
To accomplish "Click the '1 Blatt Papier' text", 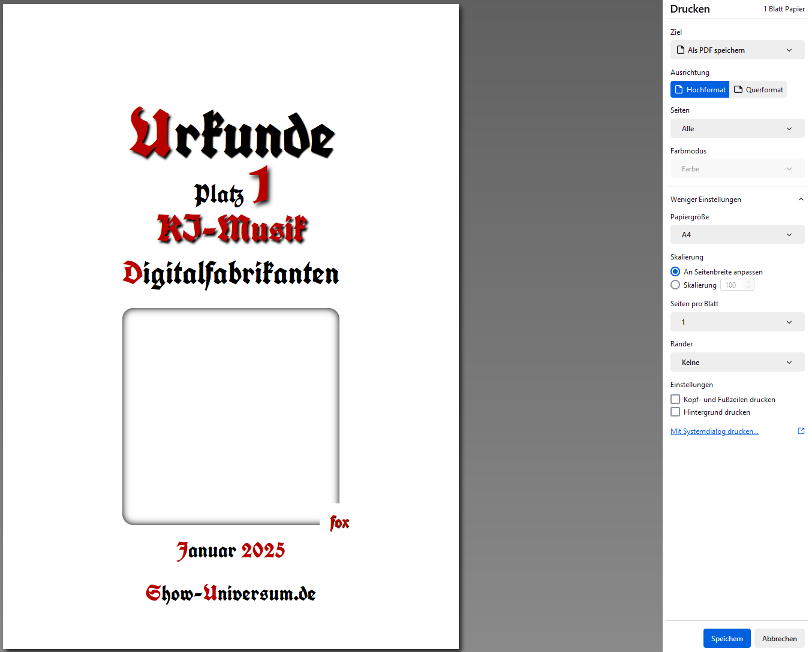I will [784, 9].
